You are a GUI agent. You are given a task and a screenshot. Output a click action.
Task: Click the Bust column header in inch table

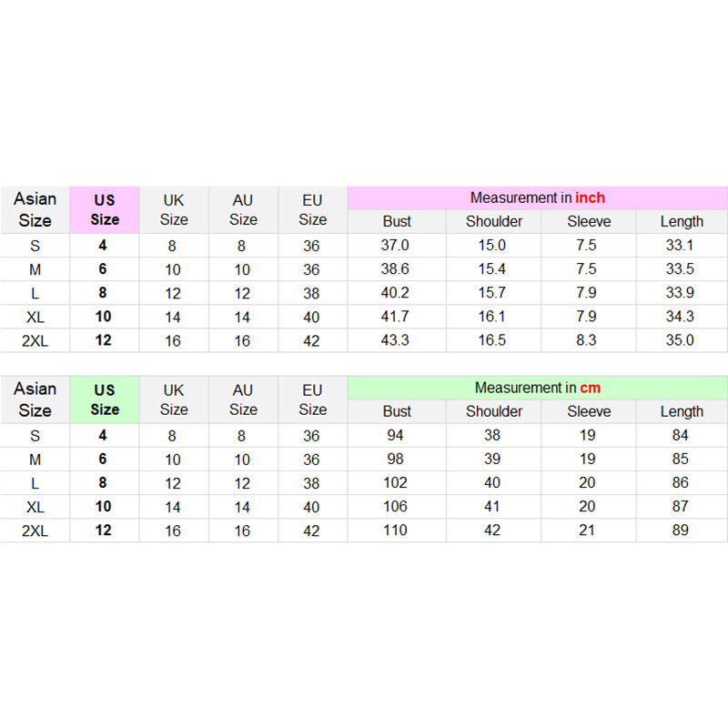[x=397, y=221]
